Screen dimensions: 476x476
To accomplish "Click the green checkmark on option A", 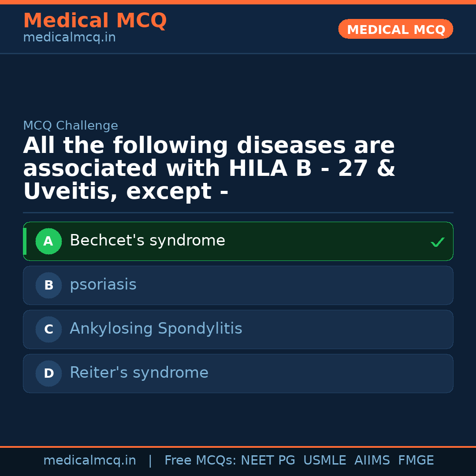I will point(437,242).
